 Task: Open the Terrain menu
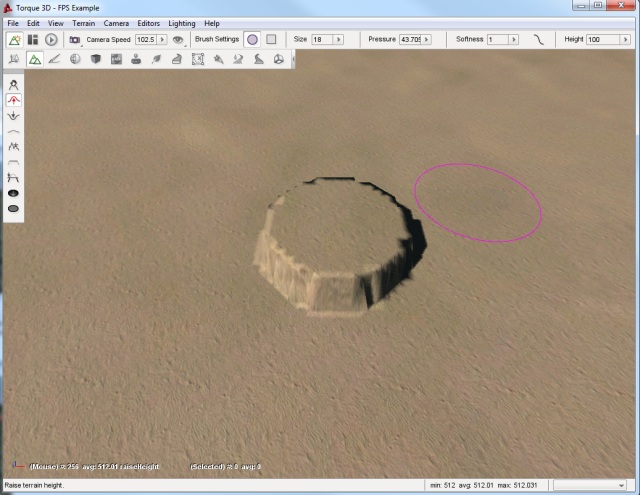click(x=83, y=22)
